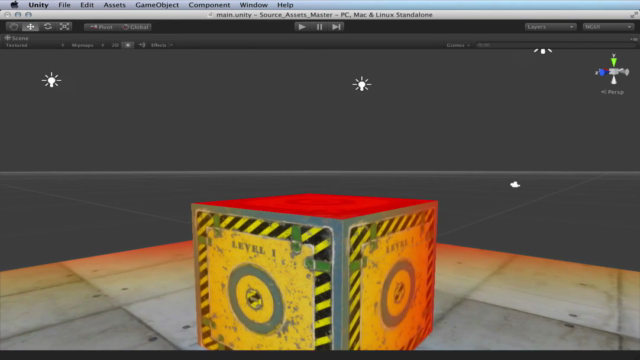Switch to the Scene tab

pos(17,38)
